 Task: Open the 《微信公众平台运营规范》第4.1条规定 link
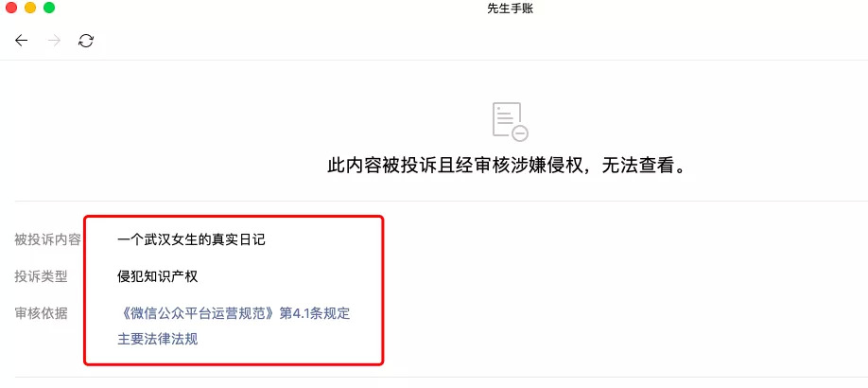(x=234, y=313)
